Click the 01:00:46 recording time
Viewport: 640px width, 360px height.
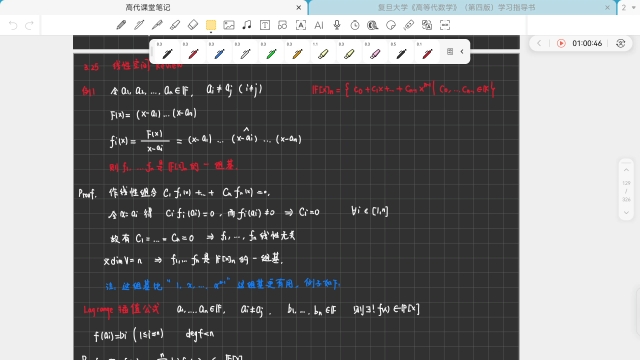pos(587,43)
